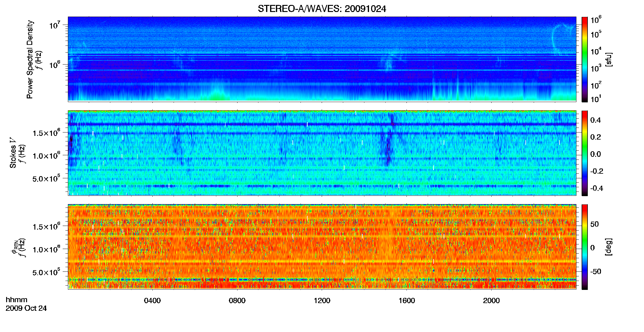This screenshot has height=332, width=644.
Task: Click the 0.2 label on Stokes color bar
Action: point(595,137)
